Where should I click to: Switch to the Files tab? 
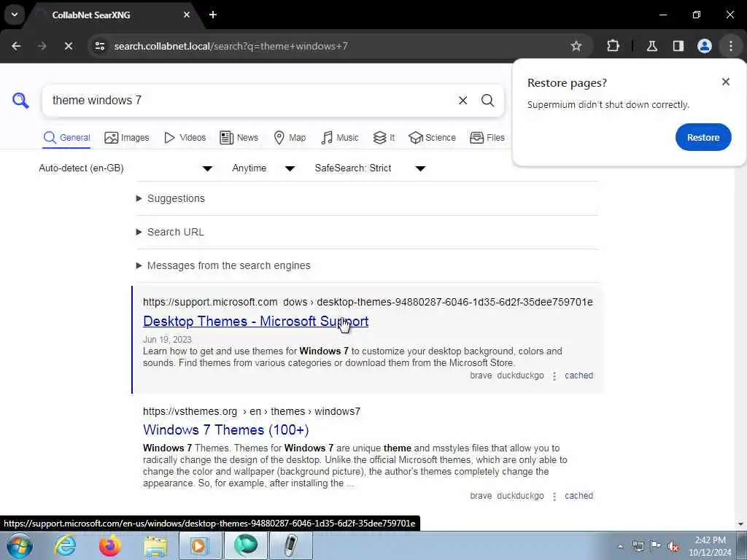click(487, 138)
